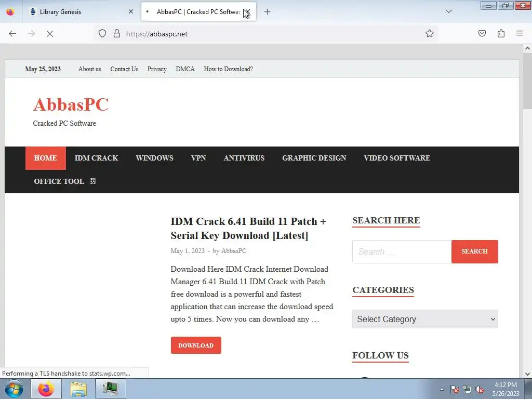Open the Privacy link
The width and height of the screenshot is (532, 399).
click(x=157, y=69)
